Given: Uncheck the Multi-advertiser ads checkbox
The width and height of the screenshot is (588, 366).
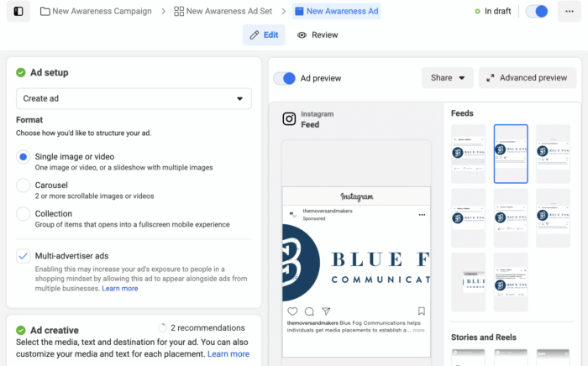Looking at the screenshot, I should click(24, 256).
